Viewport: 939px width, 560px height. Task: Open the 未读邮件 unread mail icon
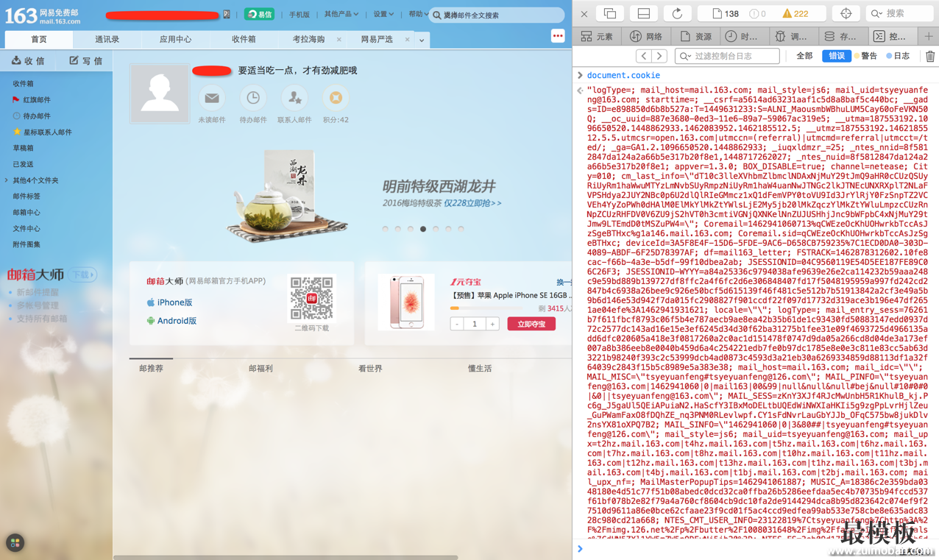[212, 98]
